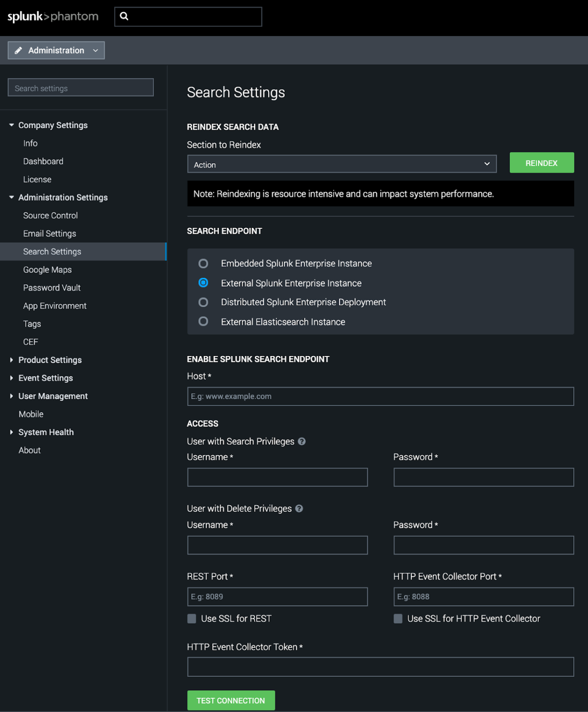The width and height of the screenshot is (588, 712).
Task: Click the pencil icon on the Administration button
Action: [x=19, y=50]
